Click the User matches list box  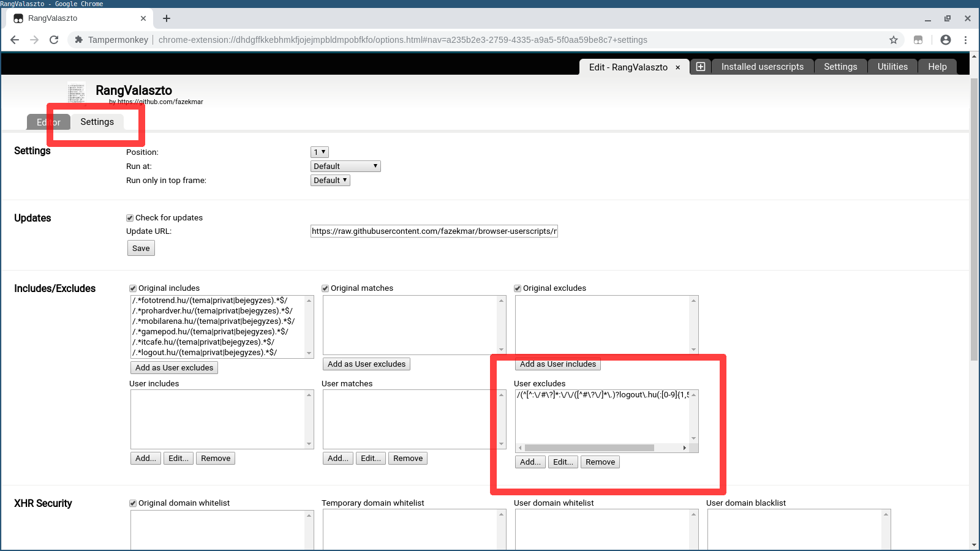[x=414, y=419]
